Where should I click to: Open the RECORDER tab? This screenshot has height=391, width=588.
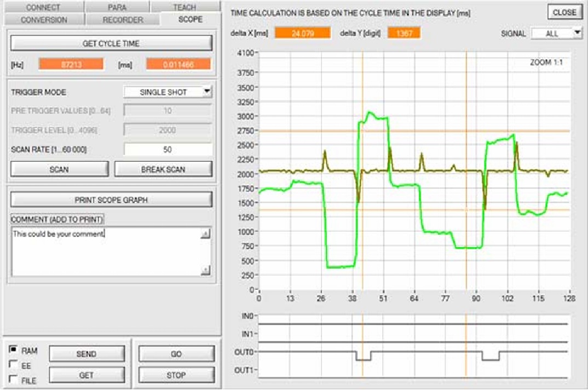point(123,20)
